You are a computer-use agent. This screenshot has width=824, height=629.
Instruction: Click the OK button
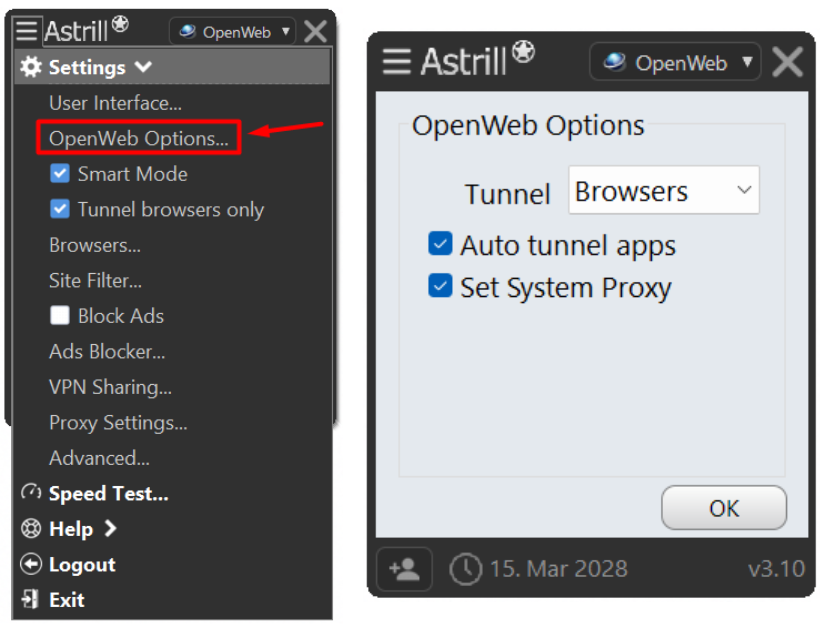pyautogui.click(x=724, y=508)
